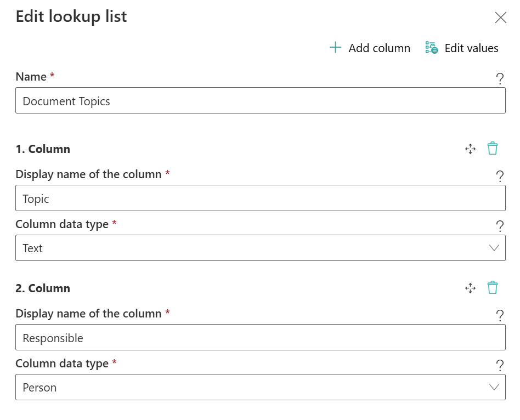Expand the chevron arrow on the Text dropdown

494,248
